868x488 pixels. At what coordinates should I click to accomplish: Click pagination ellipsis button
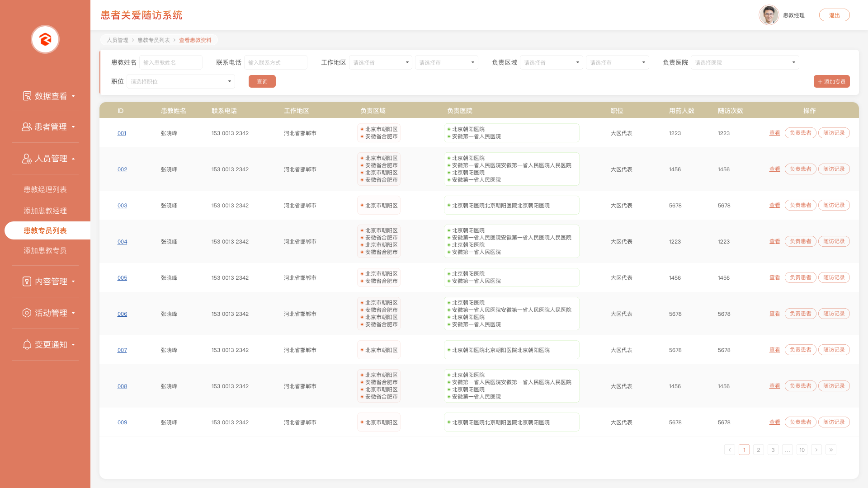[x=788, y=450]
